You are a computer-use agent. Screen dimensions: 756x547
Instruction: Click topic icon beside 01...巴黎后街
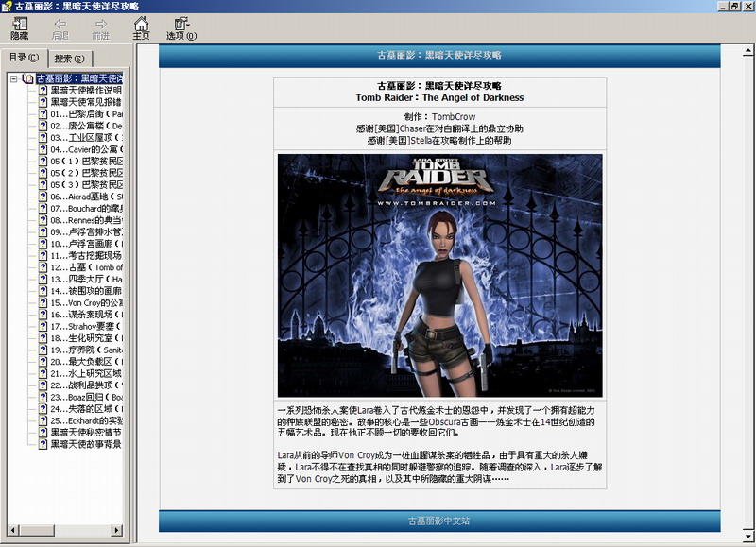43,114
